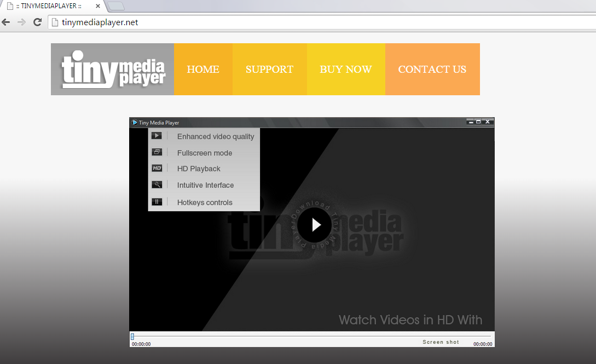Click the HD Playback icon
Viewport: 596px width, 364px height.
coord(157,168)
